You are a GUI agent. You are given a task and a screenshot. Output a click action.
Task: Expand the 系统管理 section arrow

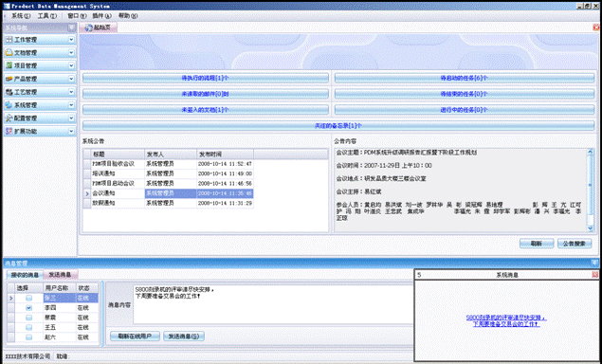71,105
